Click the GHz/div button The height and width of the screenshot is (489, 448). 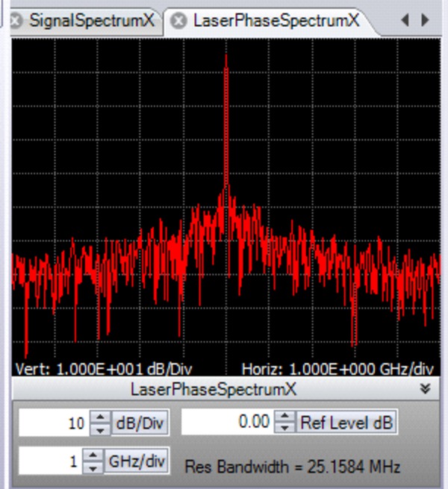[x=137, y=461]
